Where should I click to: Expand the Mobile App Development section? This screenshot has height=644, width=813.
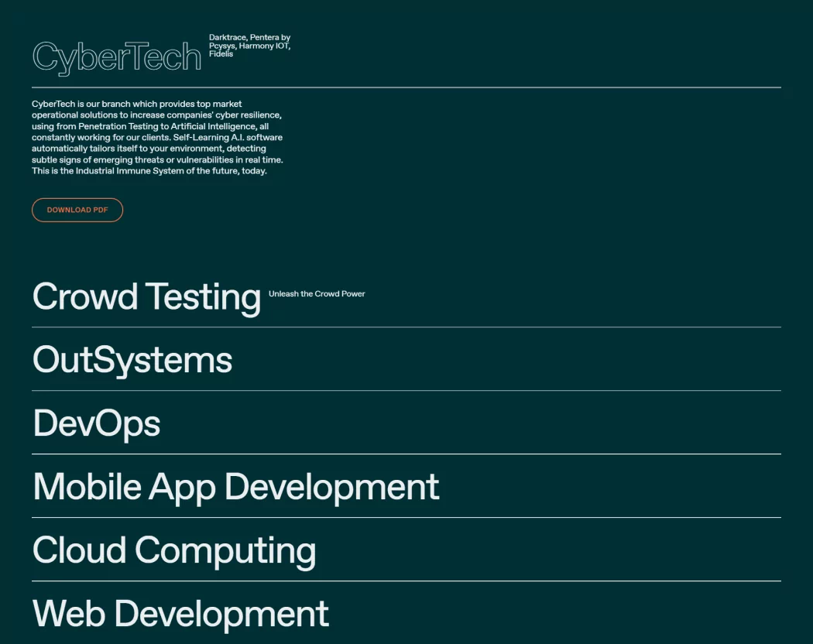[x=236, y=488]
